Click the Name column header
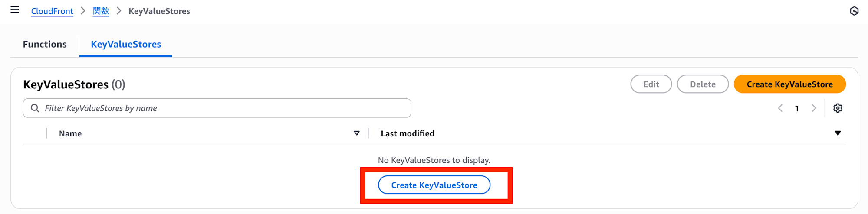This screenshot has width=868, height=214. (x=70, y=134)
